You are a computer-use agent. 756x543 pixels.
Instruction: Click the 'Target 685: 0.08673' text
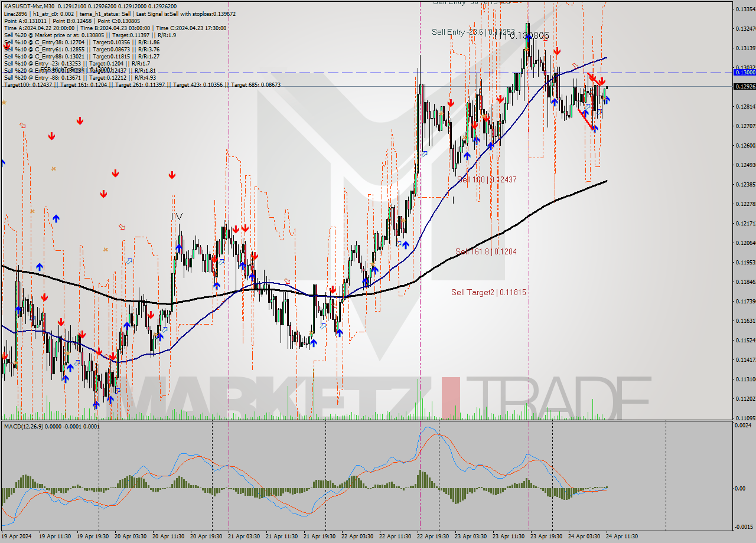click(256, 85)
